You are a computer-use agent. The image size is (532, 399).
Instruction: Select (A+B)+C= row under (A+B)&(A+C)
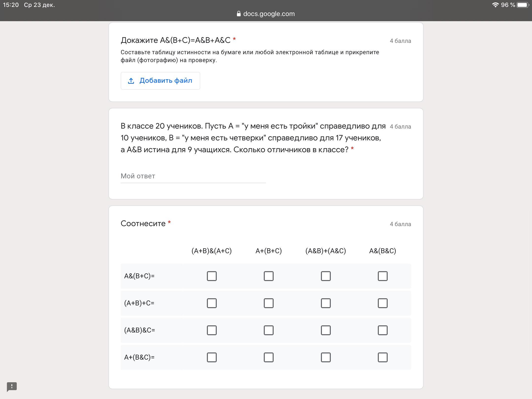[212, 303]
